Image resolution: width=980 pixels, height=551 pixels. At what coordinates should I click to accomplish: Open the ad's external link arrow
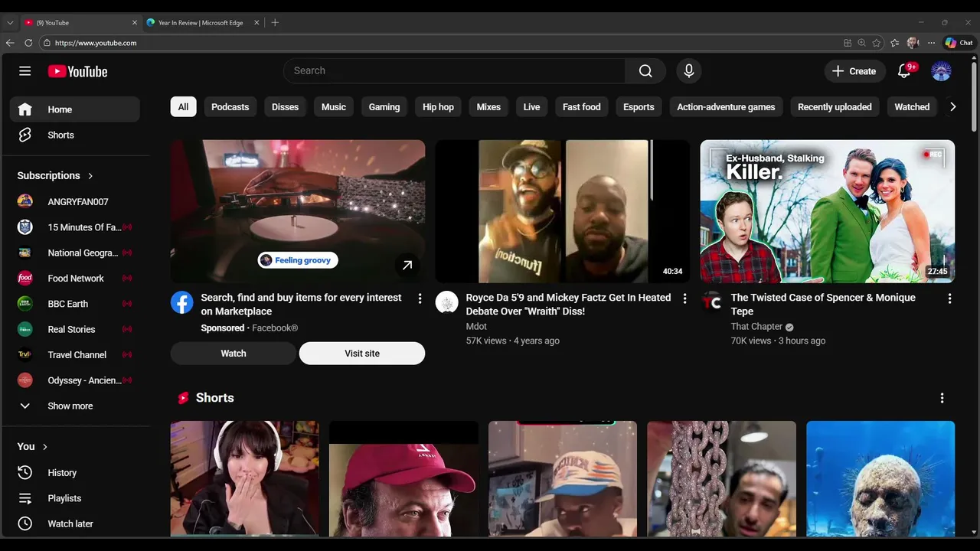[407, 266]
